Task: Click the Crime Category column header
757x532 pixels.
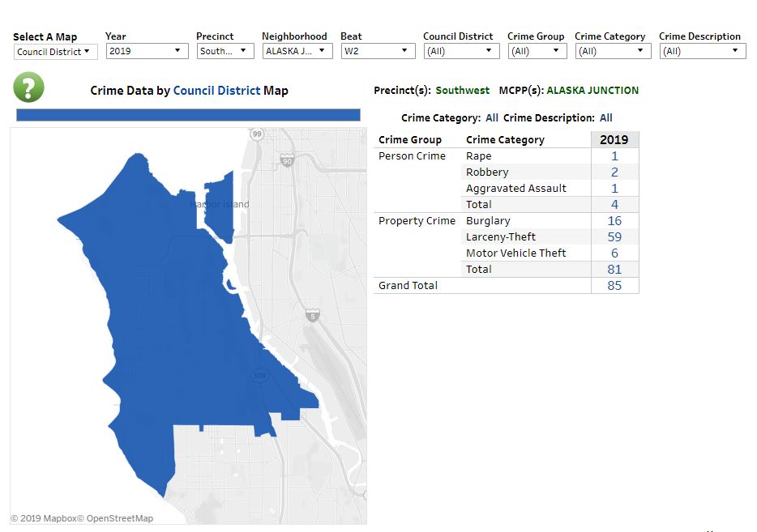Action: coord(505,140)
